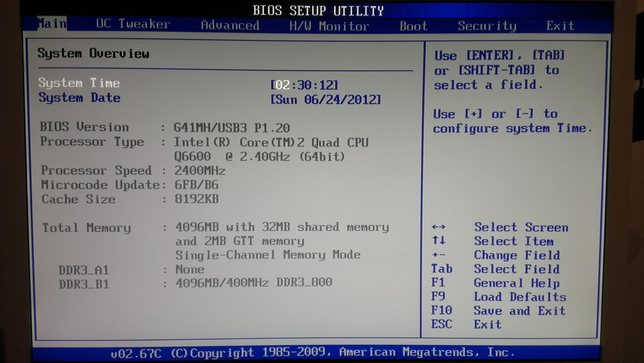Select the System Date label
This screenshot has width=644, height=363.
coord(80,98)
